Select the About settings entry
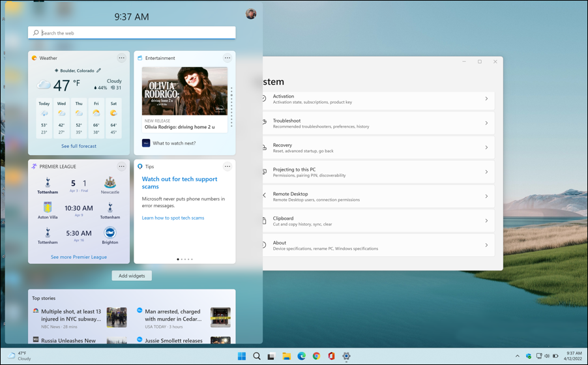This screenshot has width=588, height=365. coord(378,245)
